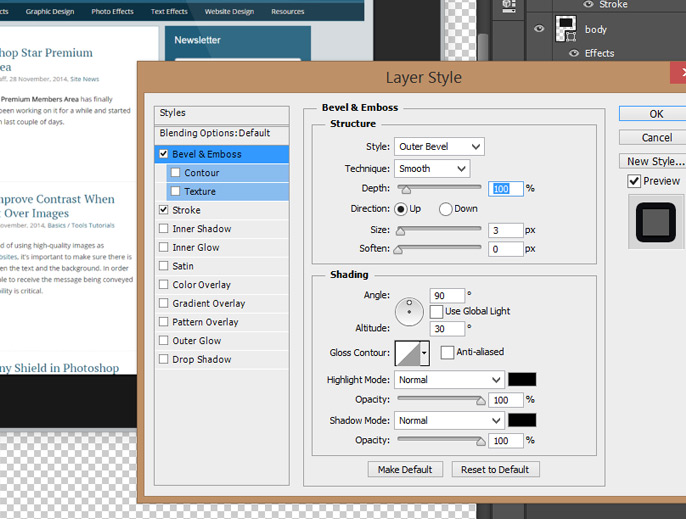Click the Reset to Default button
This screenshot has height=519, width=686.
(495, 469)
